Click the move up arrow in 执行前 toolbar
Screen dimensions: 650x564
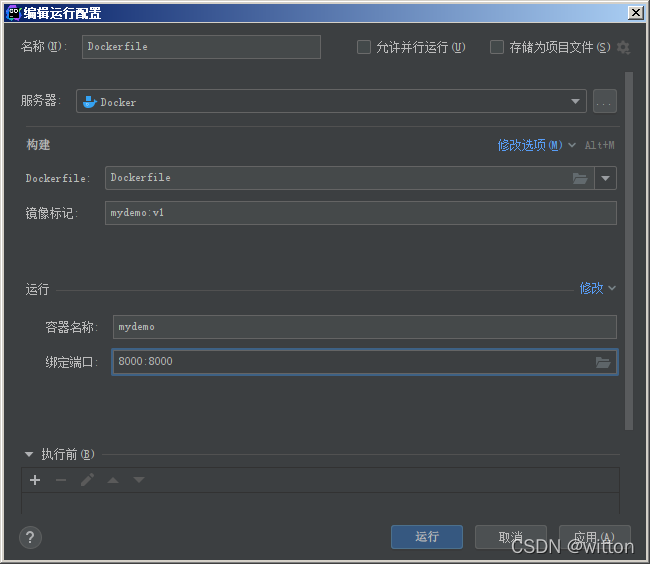(113, 480)
